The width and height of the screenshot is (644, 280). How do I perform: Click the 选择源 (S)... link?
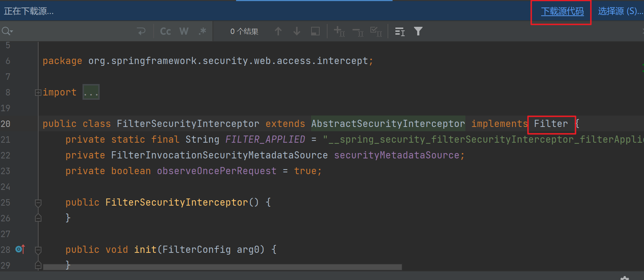pos(620,11)
